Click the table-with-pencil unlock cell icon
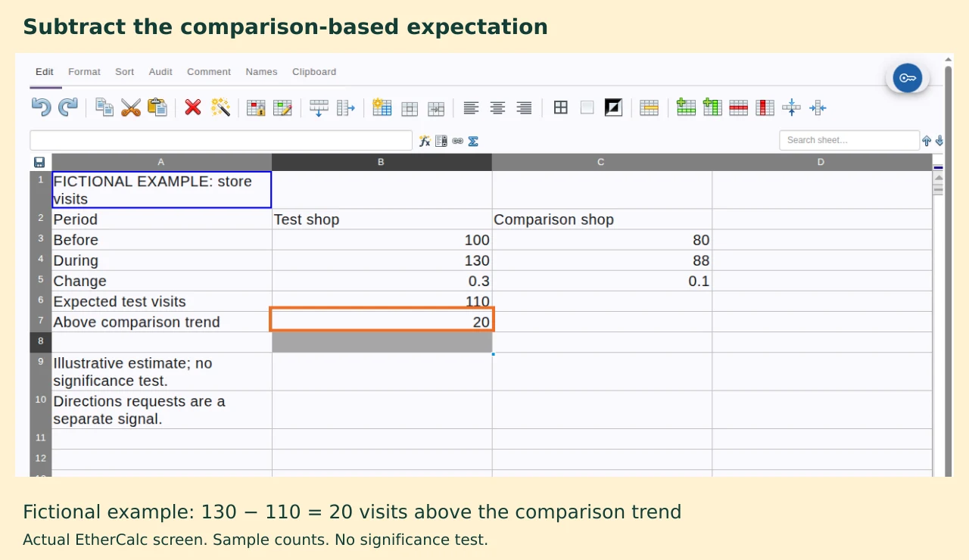The height and width of the screenshot is (560, 969). click(282, 107)
